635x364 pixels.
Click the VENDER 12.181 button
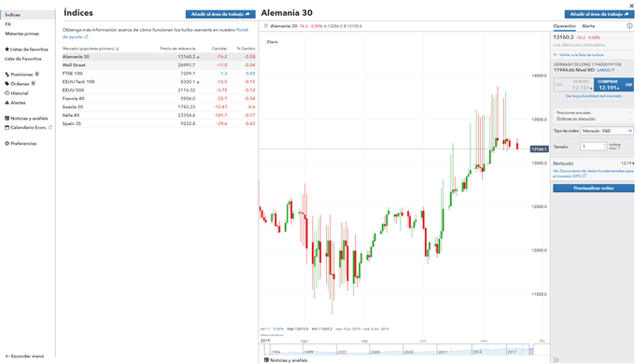point(574,85)
